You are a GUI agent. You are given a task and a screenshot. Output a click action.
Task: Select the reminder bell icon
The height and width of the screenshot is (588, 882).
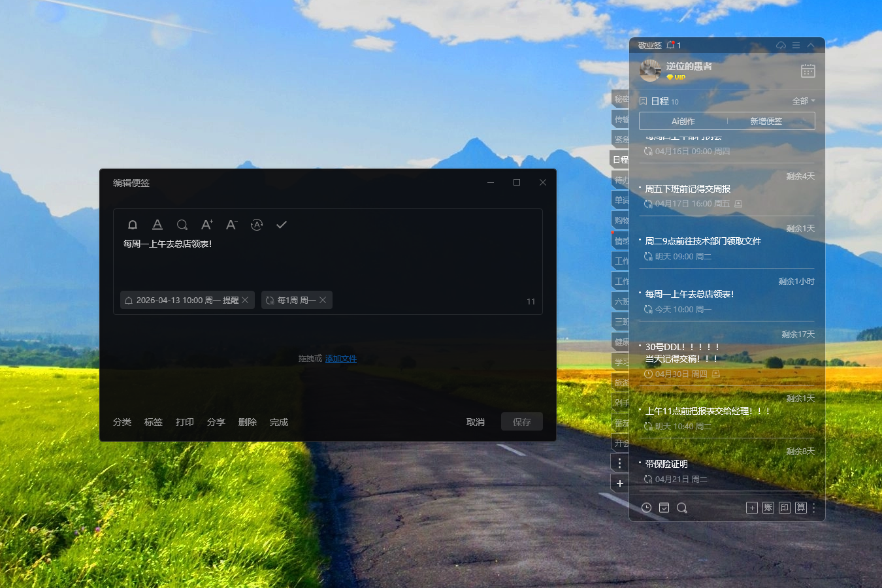coord(133,224)
